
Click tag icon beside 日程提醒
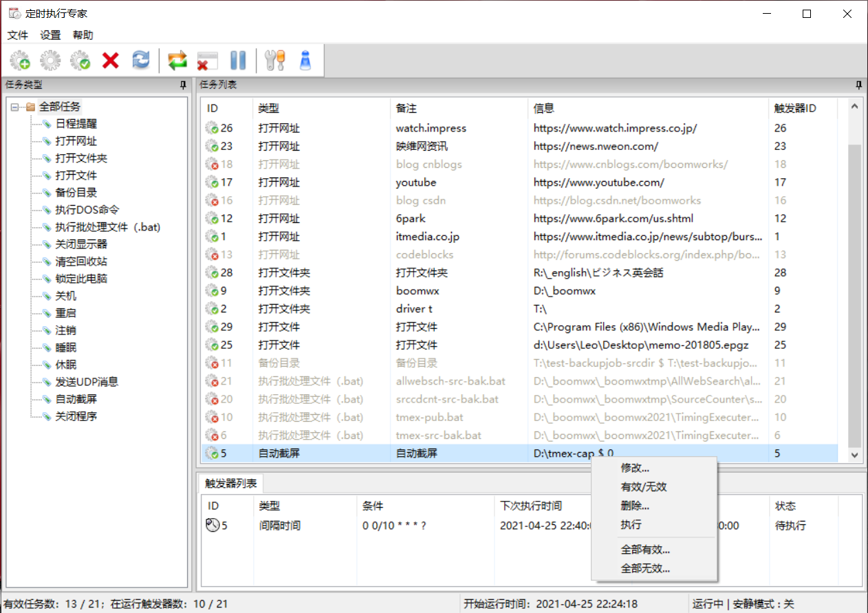(47, 124)
